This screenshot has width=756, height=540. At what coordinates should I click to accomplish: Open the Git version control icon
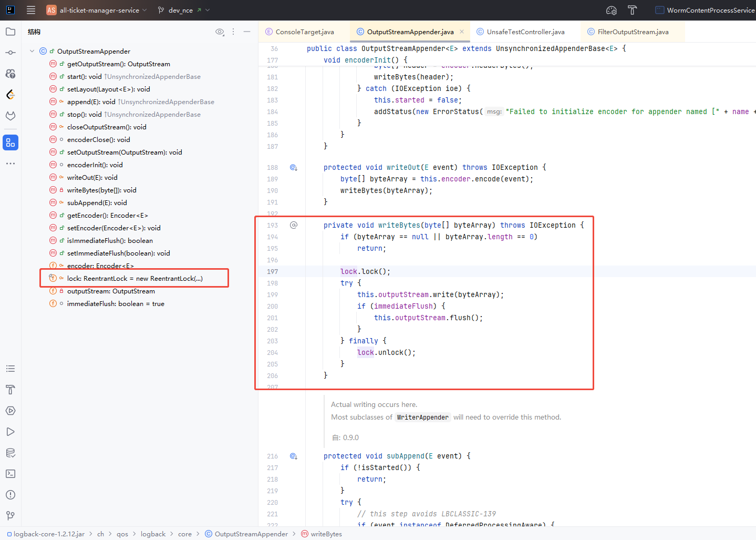11,516
